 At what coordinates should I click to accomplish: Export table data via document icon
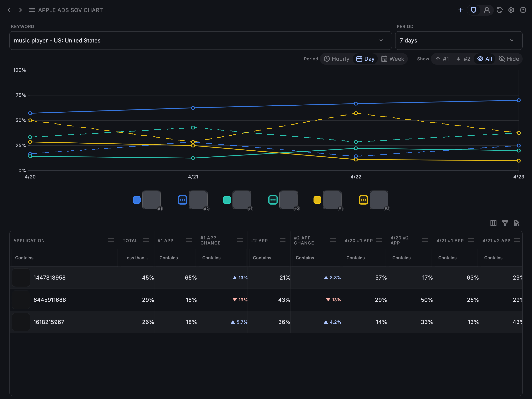pyautogui.click(x=517, y=223)
